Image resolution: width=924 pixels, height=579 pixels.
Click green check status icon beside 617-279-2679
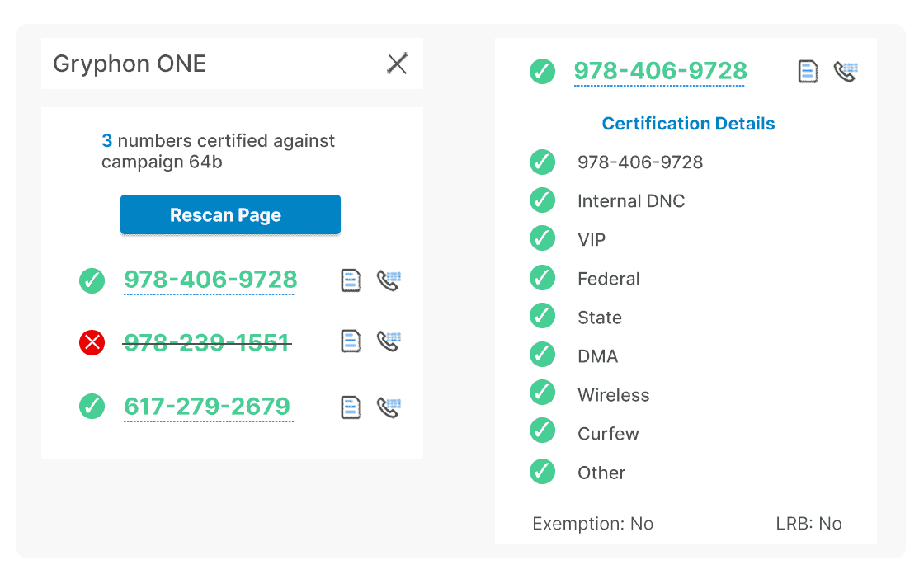click(92, 407)
